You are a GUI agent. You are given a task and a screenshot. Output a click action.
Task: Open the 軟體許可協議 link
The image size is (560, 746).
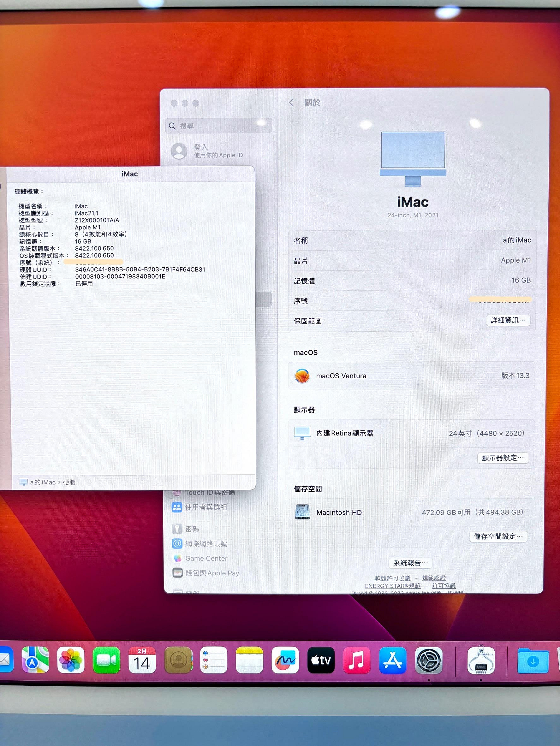coord(393,578)
